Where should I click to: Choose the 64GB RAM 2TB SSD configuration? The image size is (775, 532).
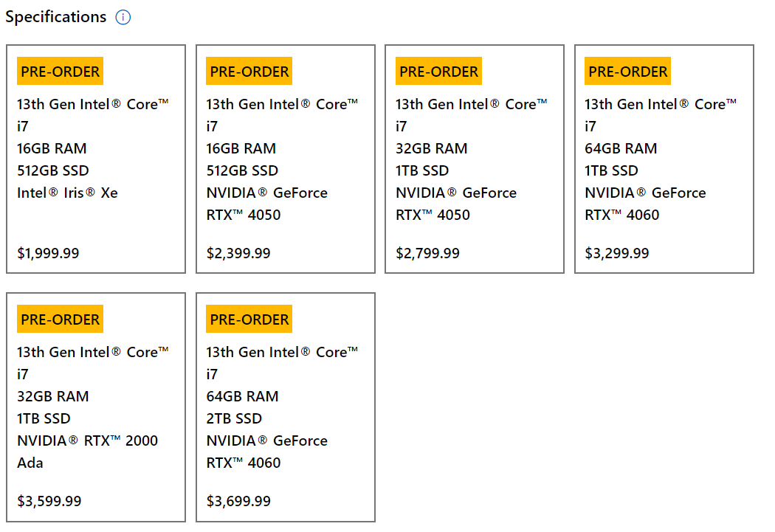click(285, 407)
